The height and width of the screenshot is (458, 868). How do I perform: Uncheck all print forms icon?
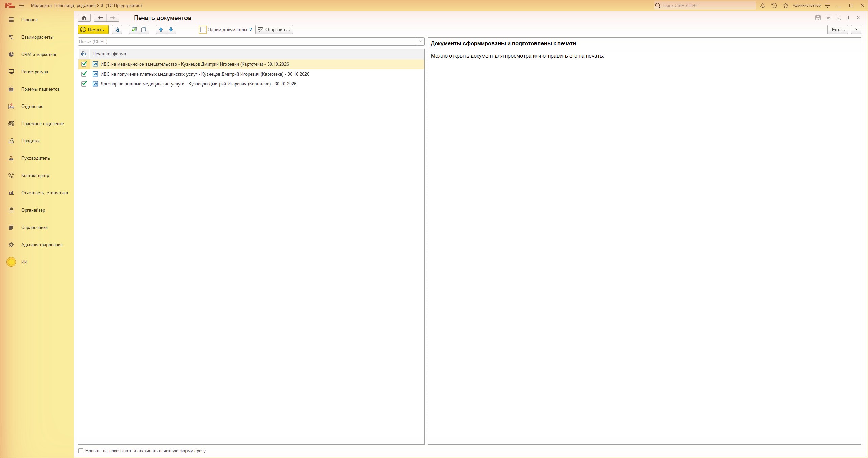click(144, 30)
